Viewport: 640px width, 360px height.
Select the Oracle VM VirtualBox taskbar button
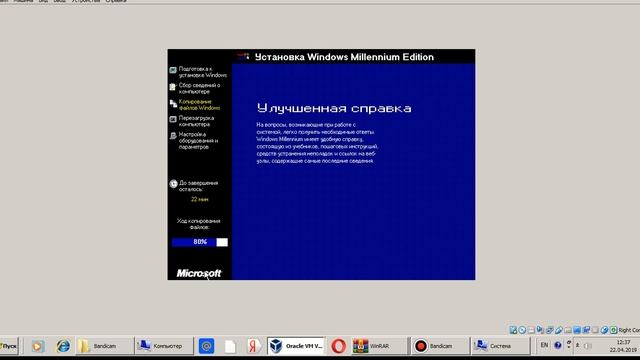point(296,346)
